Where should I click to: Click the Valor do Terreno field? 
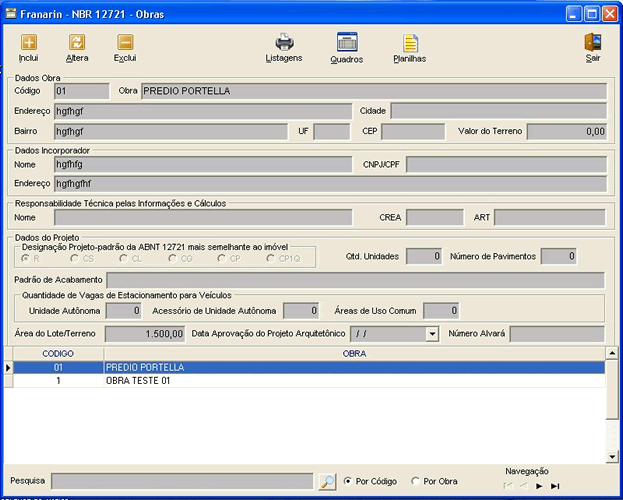pos(567,132)
